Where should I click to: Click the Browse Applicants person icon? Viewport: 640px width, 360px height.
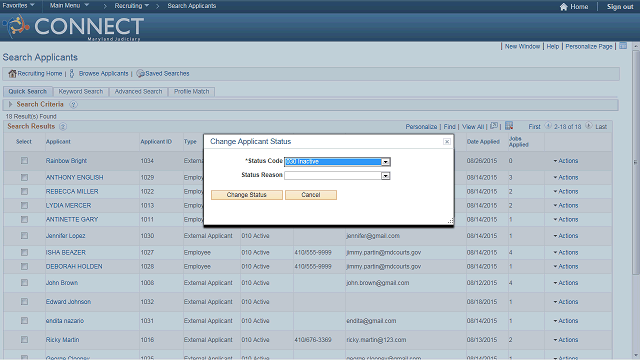[72, 73]
